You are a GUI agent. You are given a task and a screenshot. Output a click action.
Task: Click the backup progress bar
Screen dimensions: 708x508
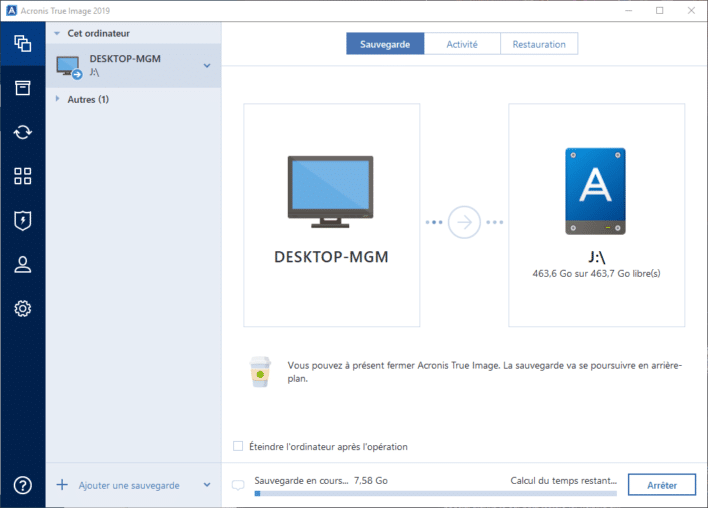(x=436, y=494)
